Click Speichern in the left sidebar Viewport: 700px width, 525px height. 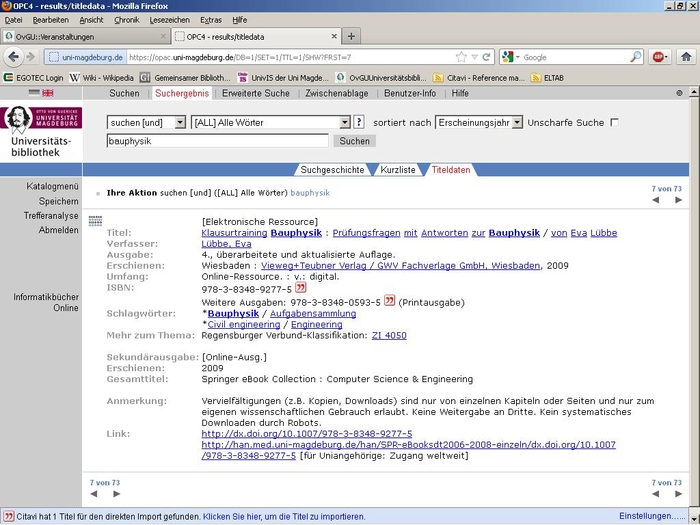click(58, 201)
